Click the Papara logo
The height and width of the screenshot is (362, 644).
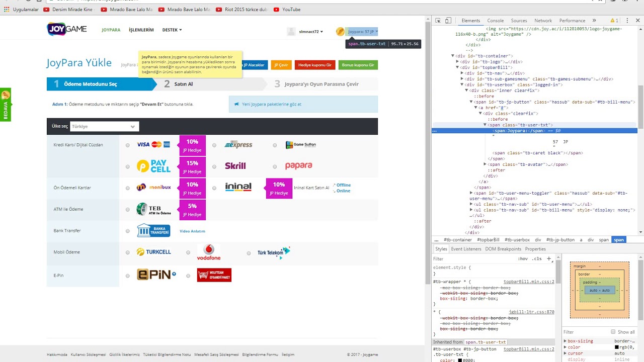299,165
